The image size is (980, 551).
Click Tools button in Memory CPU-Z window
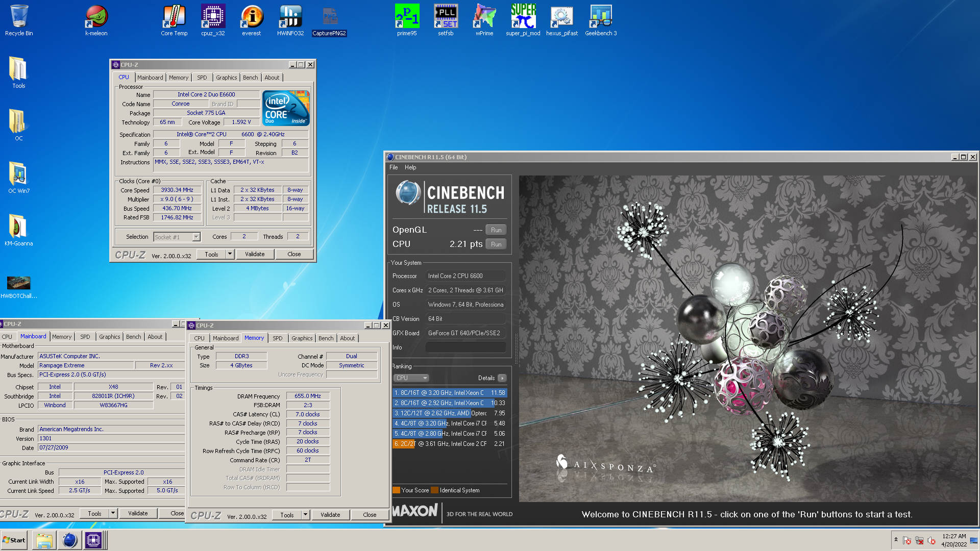(x=287, y=515)
